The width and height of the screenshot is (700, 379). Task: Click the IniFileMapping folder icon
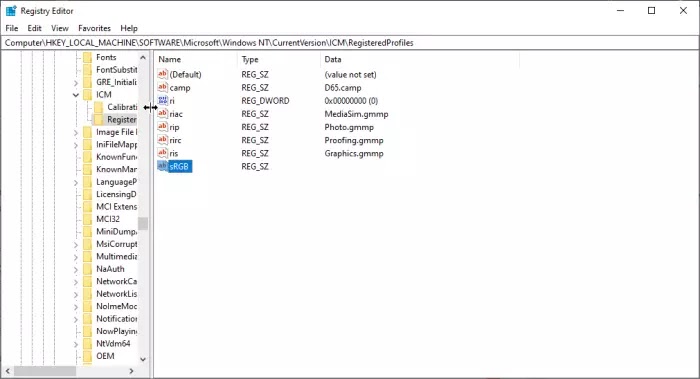88,144
